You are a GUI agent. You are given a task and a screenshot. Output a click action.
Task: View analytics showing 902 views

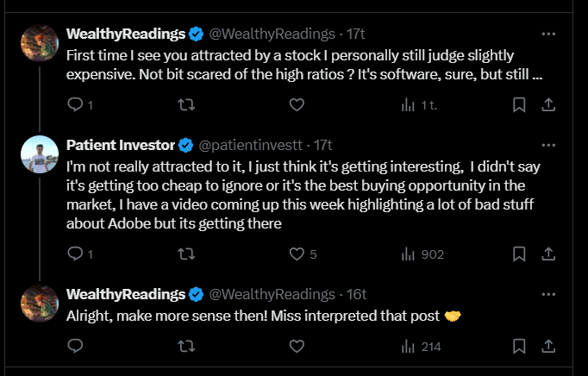pos(422,254)
